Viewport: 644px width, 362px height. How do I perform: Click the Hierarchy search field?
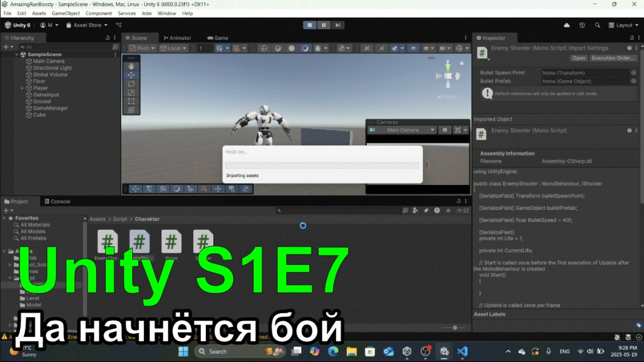[65, 47]
